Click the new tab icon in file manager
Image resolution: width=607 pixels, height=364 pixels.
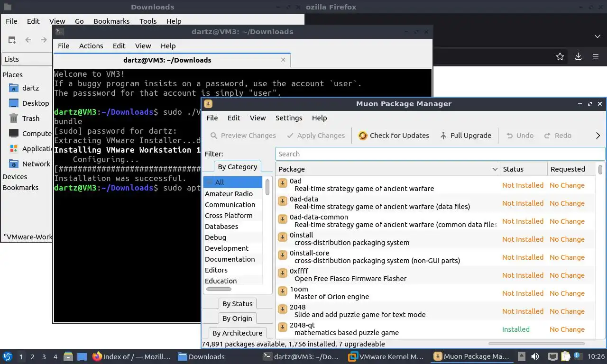(x=12, y=40)
